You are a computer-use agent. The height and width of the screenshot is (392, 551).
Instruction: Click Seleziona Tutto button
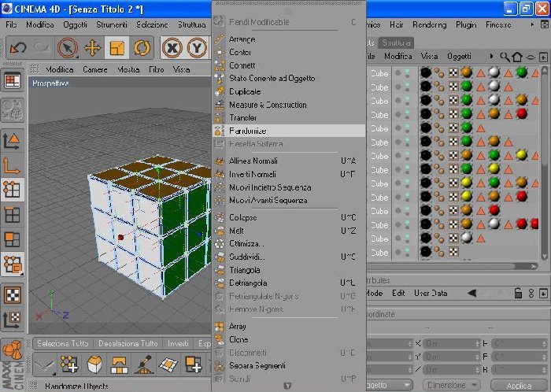coord(62,343)
